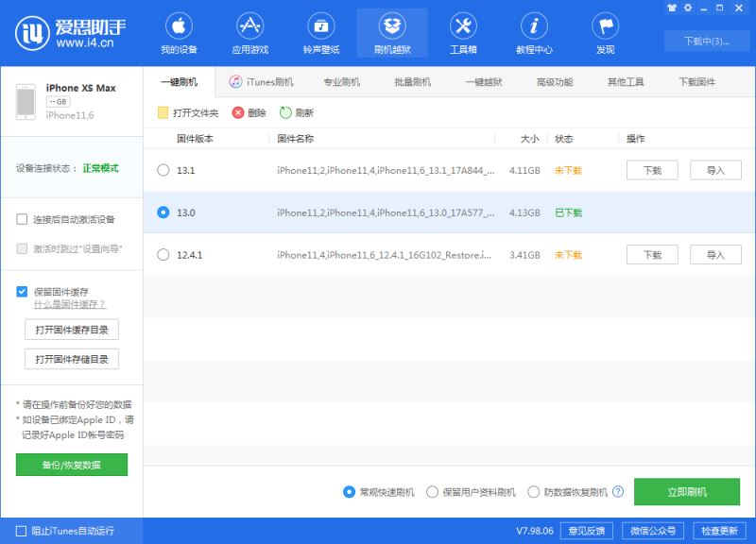Click 导入 button for firmware 13.1

(715, 170)
